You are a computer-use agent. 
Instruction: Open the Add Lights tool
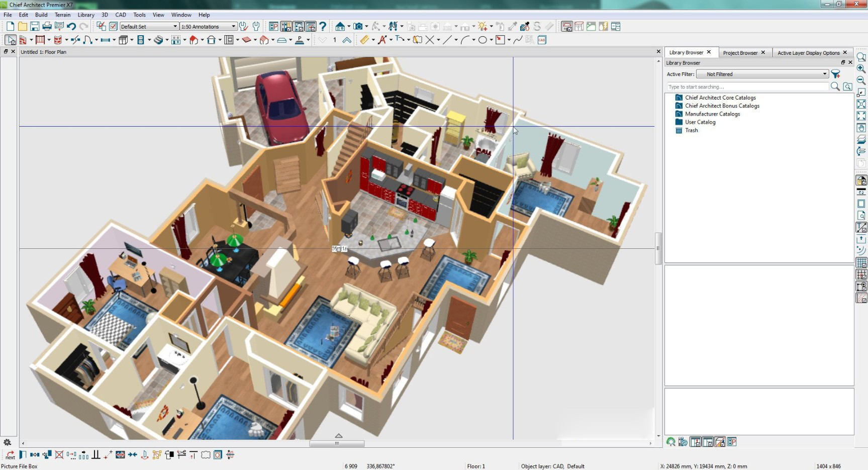(483, 27)
